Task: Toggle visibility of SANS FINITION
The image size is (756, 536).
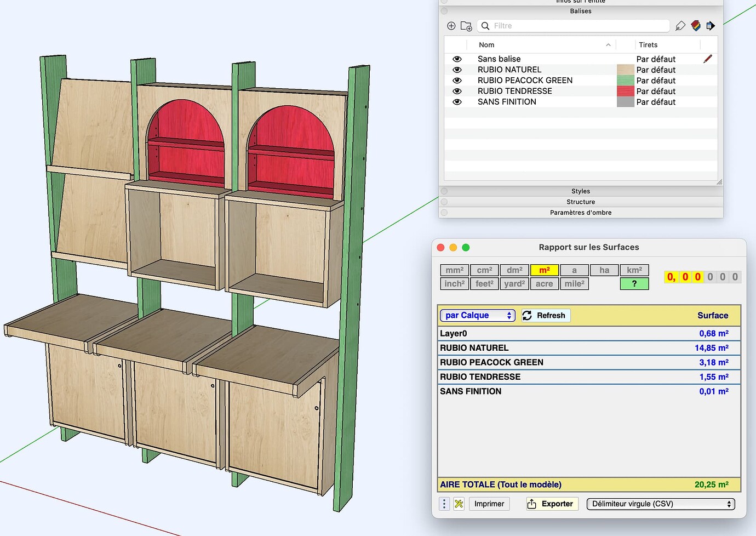Action: 457,101
